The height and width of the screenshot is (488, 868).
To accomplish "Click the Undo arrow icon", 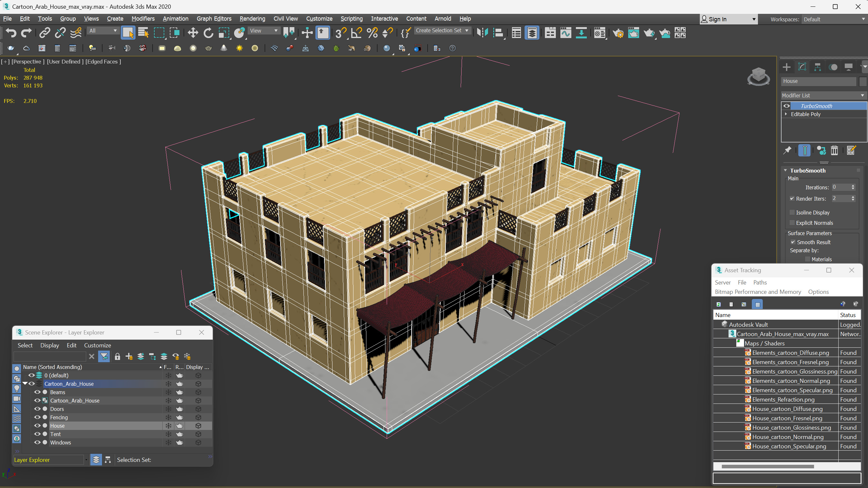I will click(11, 33).
